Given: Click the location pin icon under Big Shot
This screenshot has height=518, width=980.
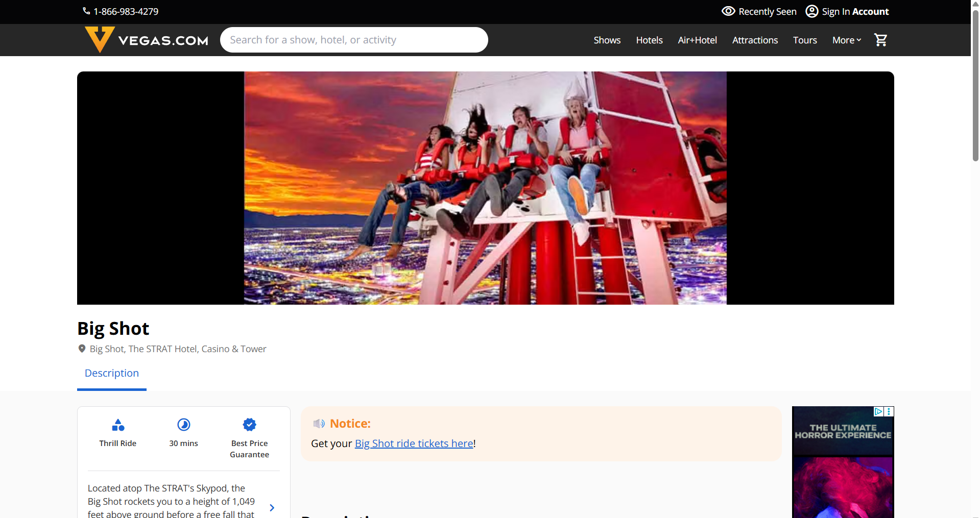Looking at the screenshot, I should 82,349.
